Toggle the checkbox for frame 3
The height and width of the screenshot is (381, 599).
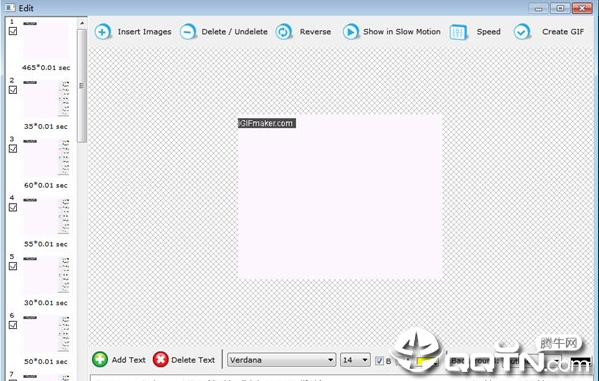[13, 149]
